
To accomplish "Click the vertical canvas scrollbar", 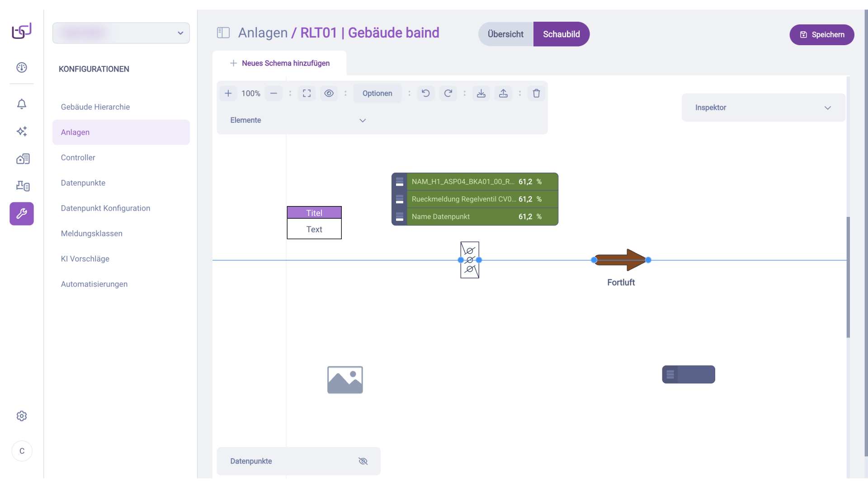I will [x=848, y=277].
